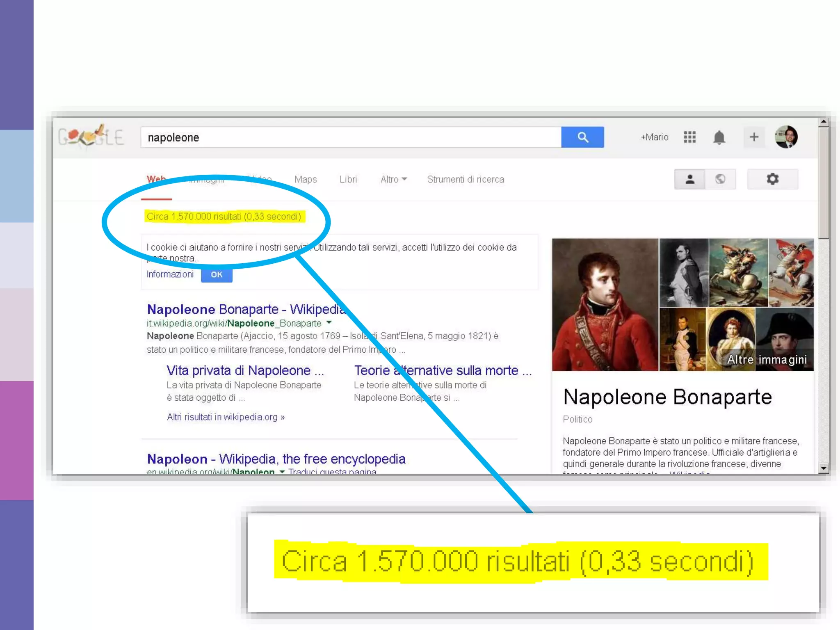840x630 pixels.
Task: Open the settings gear icon
Action: tap(773, 179)
